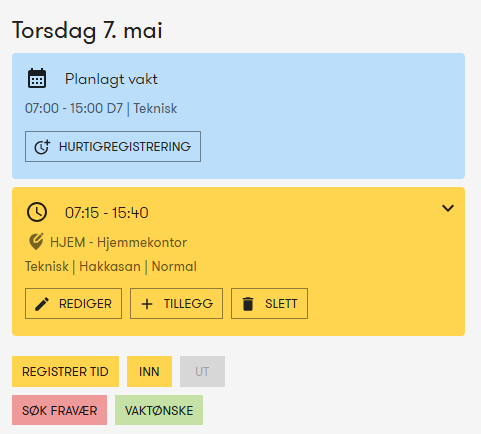Select the Planlagt vakt heading
Viewport: 481px width, 434px height.
tap(111, 79)
